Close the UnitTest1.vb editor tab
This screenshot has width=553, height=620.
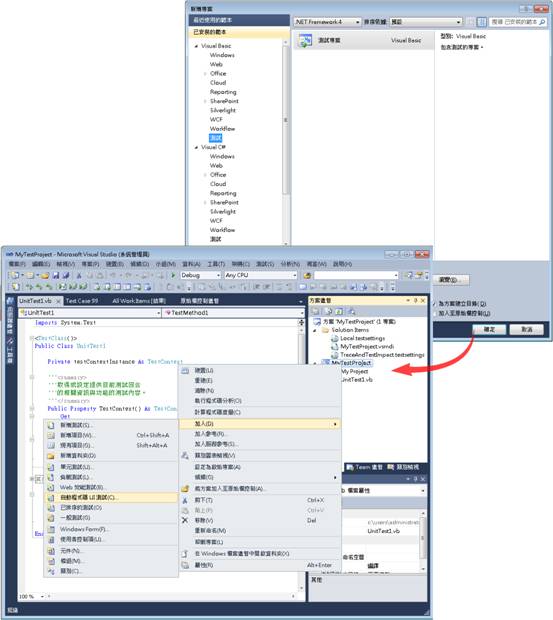[58, 301]
